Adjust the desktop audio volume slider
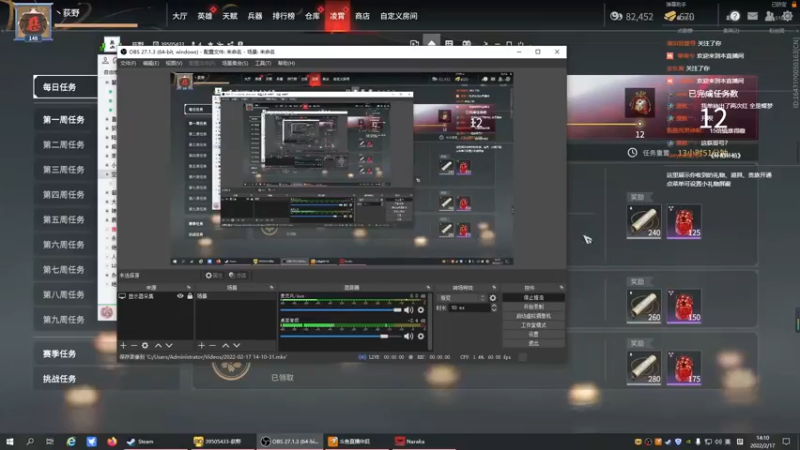Viewport: 800px width, 450px height. tap(341, 336)
